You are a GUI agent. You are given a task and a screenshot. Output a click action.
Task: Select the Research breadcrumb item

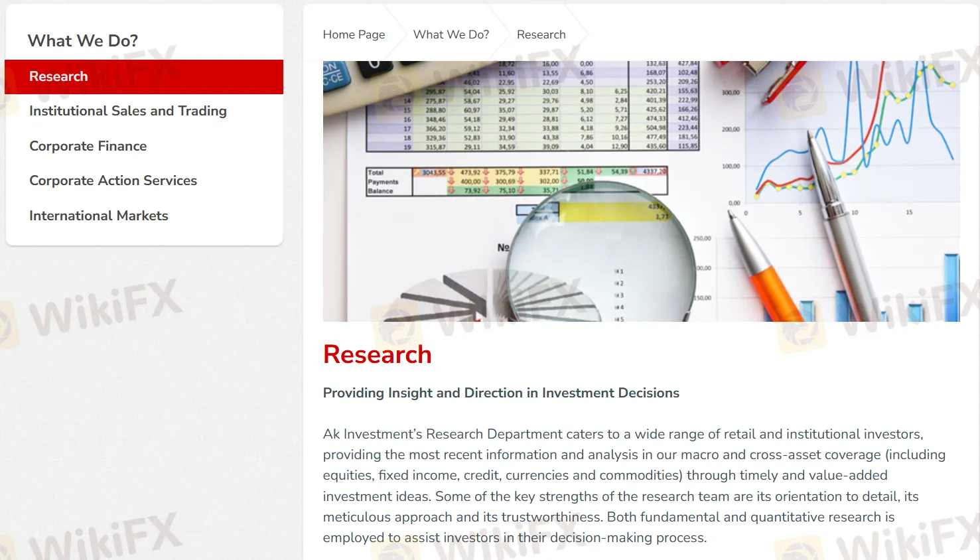(x=541, y=35)
